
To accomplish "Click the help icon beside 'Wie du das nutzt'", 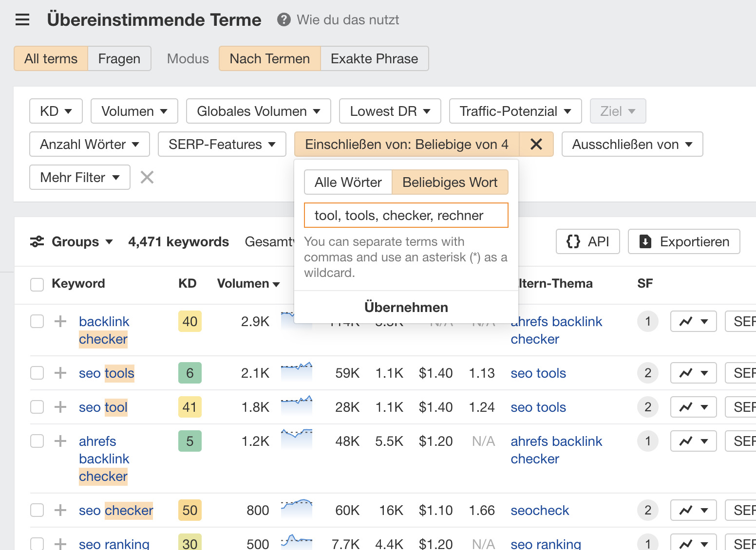I will 283,20.
